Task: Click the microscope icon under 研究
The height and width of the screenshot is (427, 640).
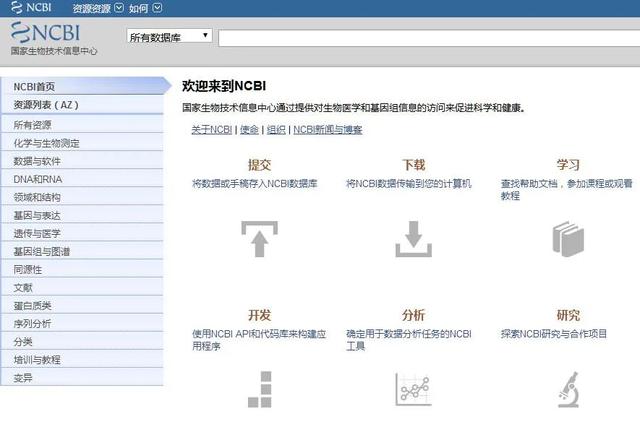Action: [569, 389]
